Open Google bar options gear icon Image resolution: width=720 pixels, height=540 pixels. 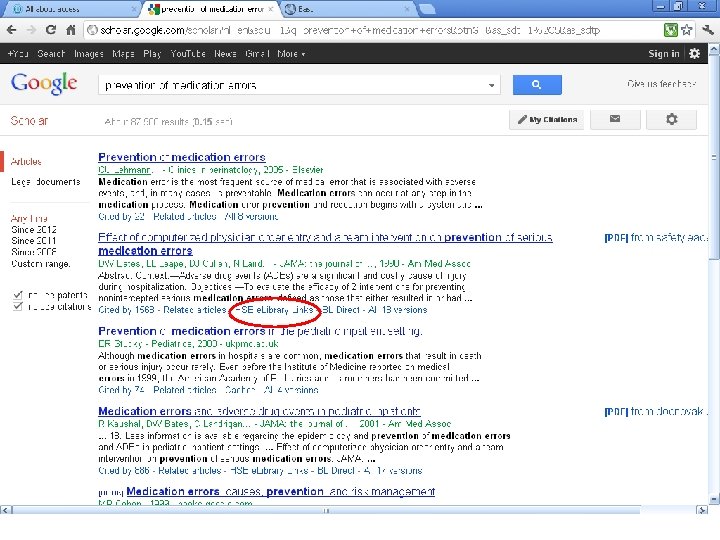coord(694,54)
